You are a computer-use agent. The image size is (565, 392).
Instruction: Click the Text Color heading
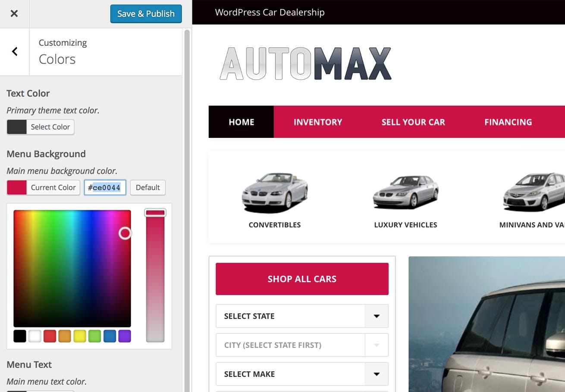click(x=28, y=93)
